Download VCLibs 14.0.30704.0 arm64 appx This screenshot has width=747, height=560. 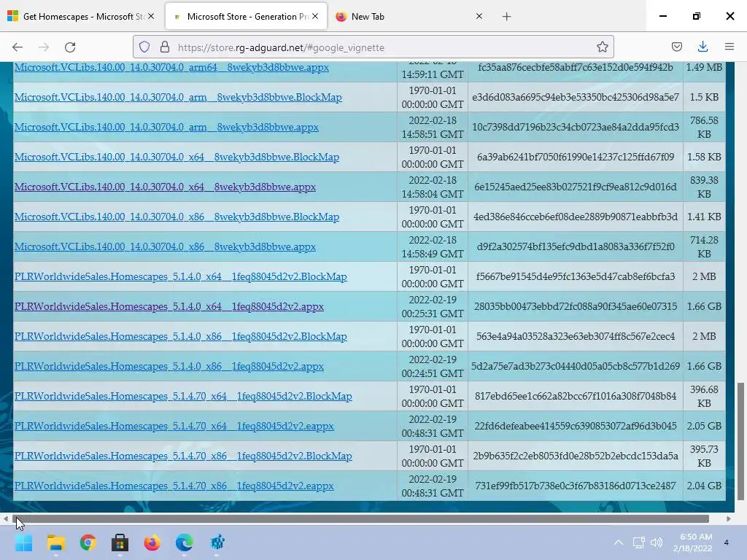point(171,67)
